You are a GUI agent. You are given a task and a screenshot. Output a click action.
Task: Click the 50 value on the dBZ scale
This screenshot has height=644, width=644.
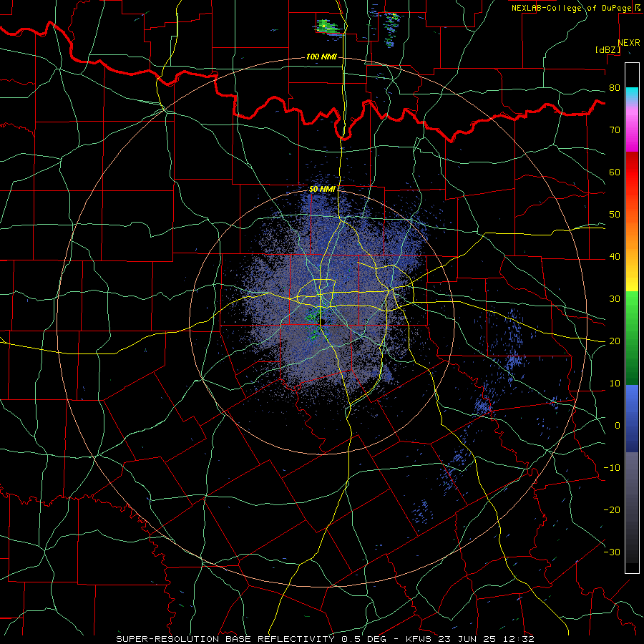(615, 215)
